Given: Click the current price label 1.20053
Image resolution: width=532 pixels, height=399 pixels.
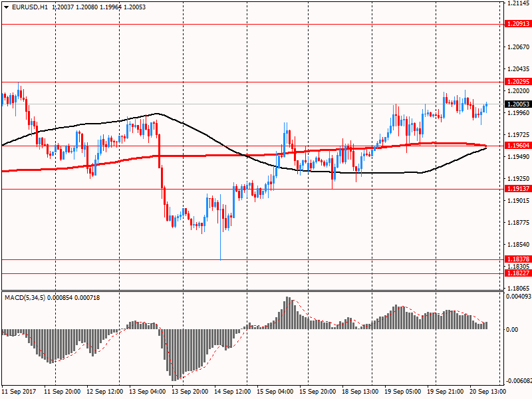Looking at the screenshot, I should coord(518,104).
